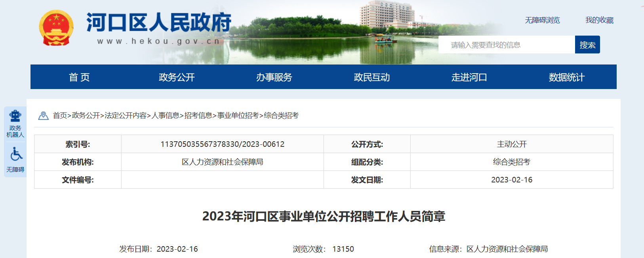Viewport: 644px width, 258px height.
Task: Go to the 首页 navigation tab
Action: (x=79, y=77)
